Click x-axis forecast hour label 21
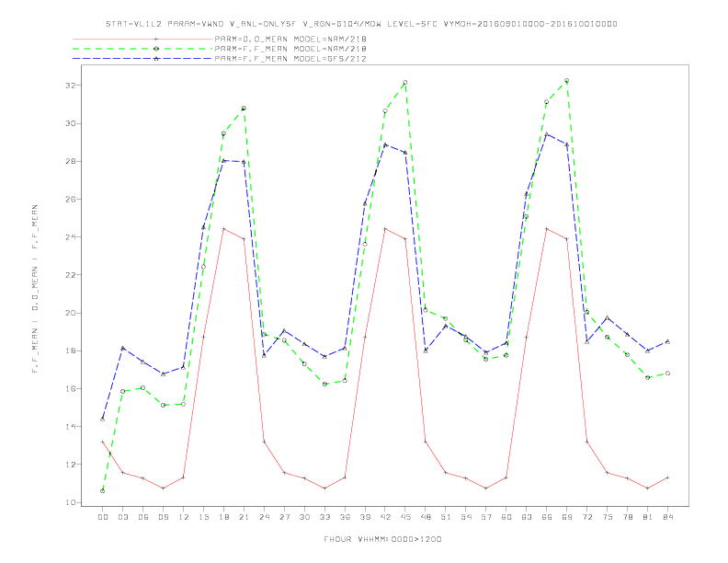This screenshot has height=563, width=728. point(244,517)
